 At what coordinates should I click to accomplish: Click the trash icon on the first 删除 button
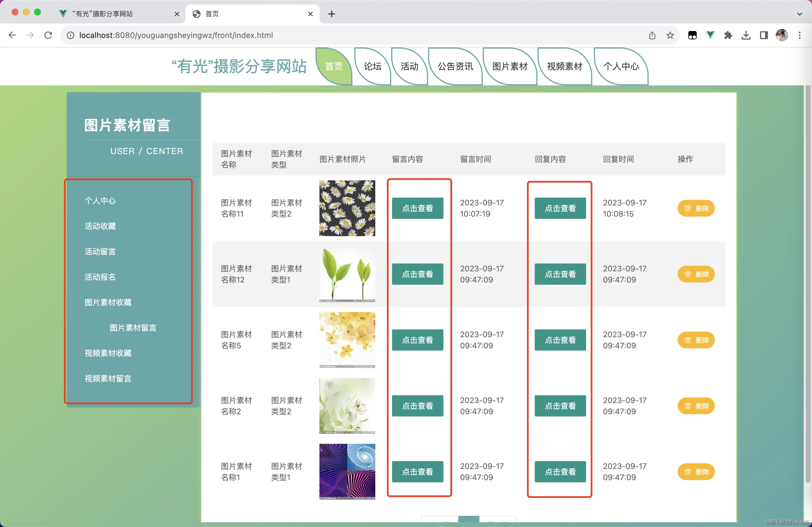click(x=688, y=208)
